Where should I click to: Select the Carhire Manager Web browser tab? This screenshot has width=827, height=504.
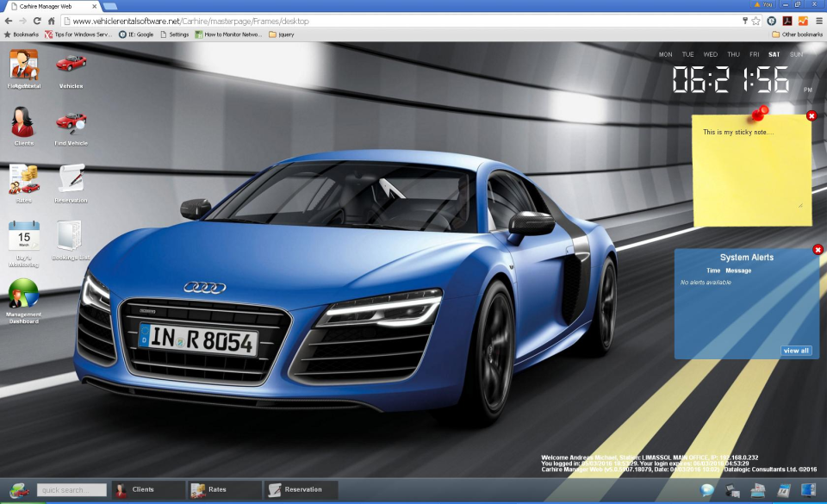pyautogui.click(x=53, y=6)
